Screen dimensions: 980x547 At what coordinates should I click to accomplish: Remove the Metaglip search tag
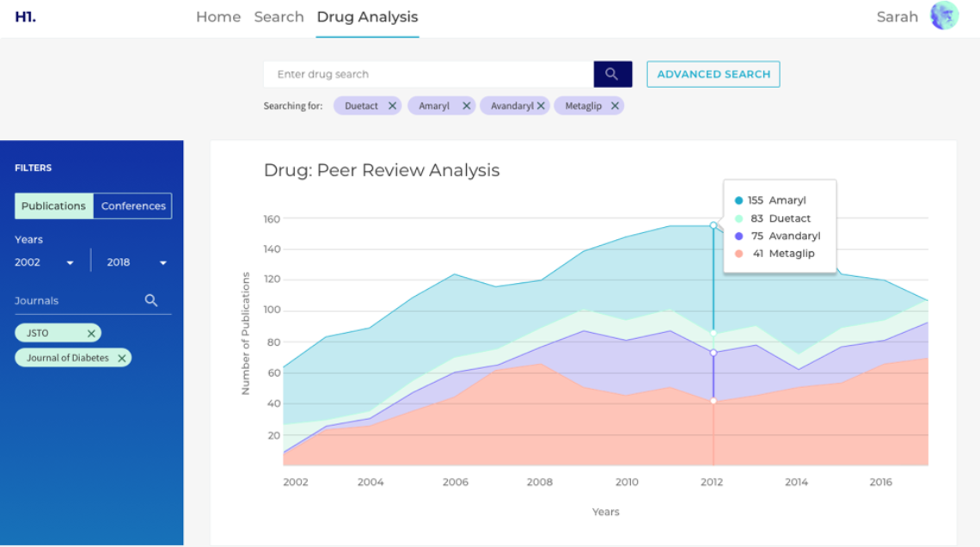[x=615, y=107]
